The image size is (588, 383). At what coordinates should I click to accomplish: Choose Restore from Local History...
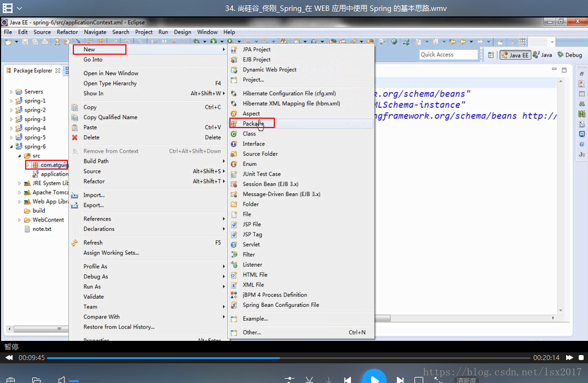[119, 327]
